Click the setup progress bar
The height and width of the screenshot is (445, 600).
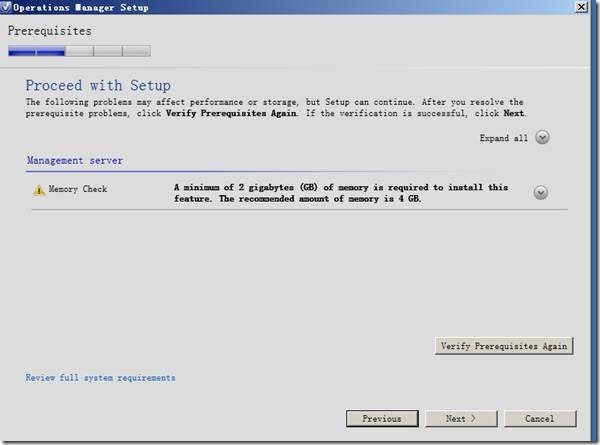tap(79, 51)
